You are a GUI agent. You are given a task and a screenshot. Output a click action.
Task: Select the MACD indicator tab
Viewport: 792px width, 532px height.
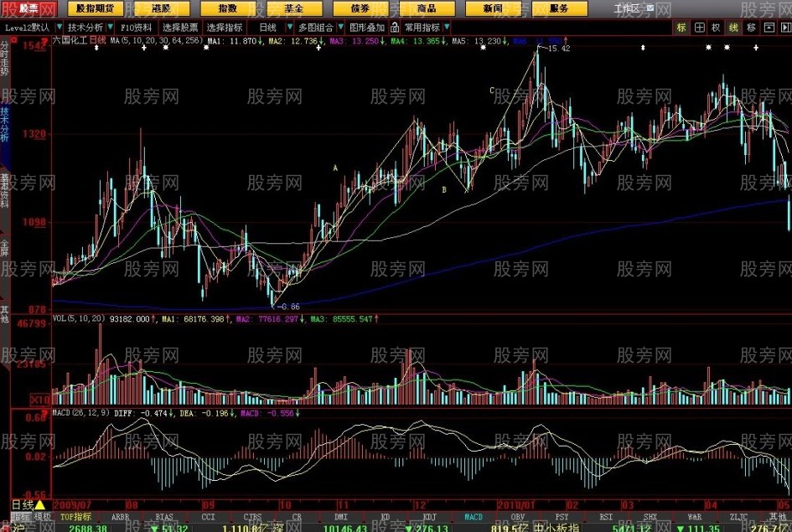coord(474,517)
